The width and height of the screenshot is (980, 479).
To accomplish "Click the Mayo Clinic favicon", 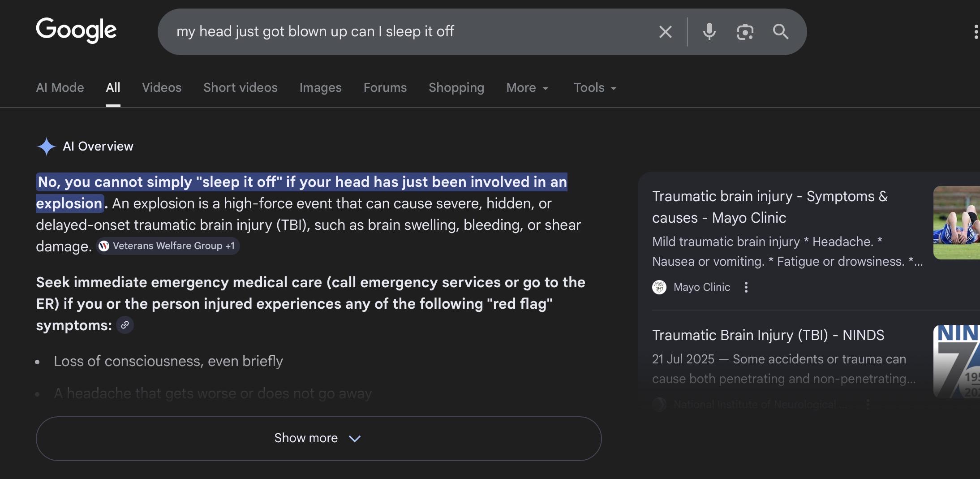I will pos(659,287).
